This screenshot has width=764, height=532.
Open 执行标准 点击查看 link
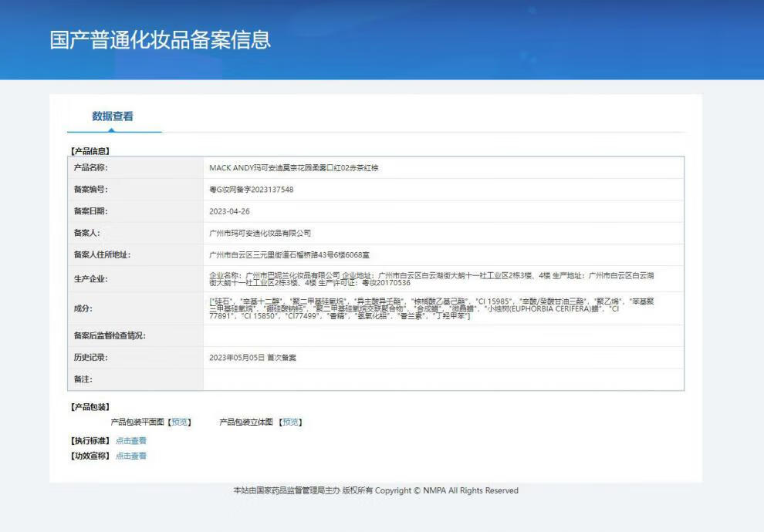131,440
